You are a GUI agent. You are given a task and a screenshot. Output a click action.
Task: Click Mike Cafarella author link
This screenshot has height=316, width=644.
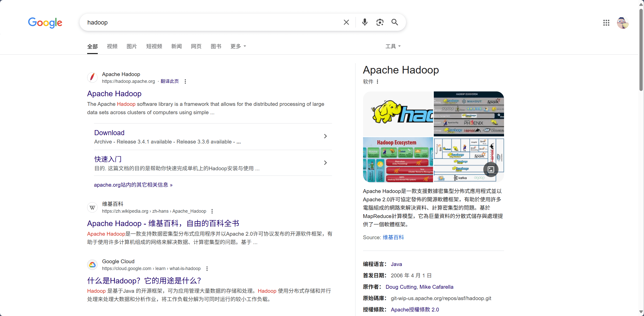coord(436,287)
